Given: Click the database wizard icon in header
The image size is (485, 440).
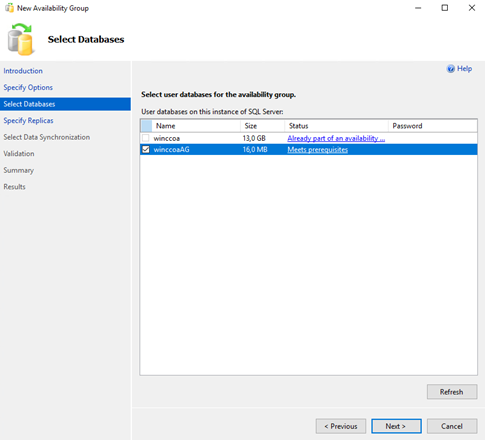Looking at the screenshot, I should point(20,39).
